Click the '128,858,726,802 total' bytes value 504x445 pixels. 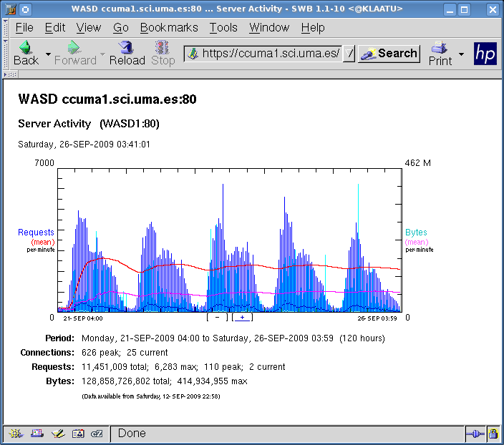point(126,381)
